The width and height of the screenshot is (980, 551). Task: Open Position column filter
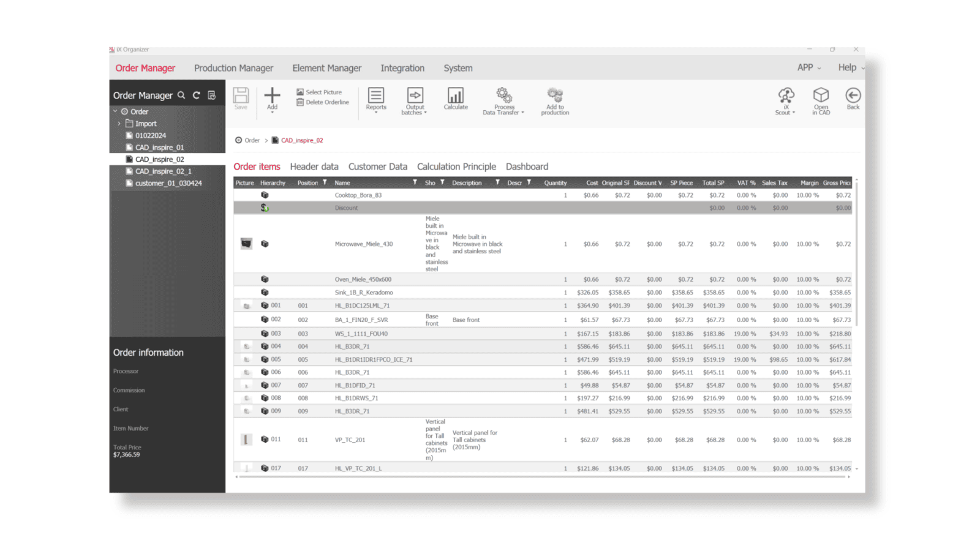point(325,182)
